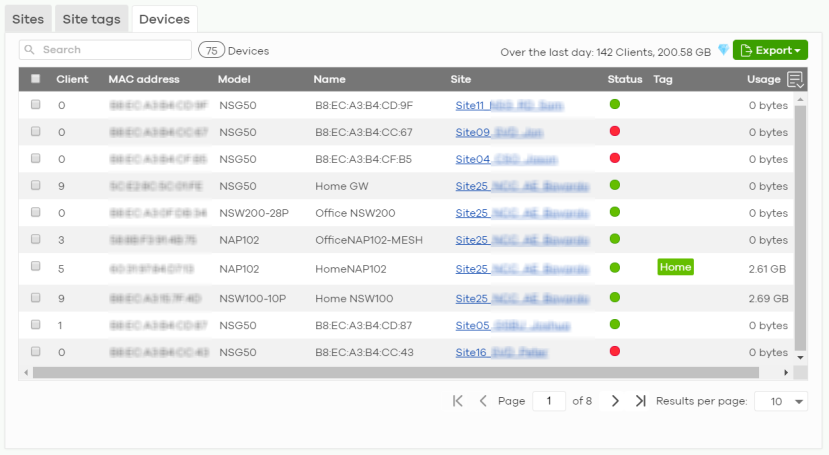Expand the Results per page dropdown
829x455 pixels.
(783, 401)
